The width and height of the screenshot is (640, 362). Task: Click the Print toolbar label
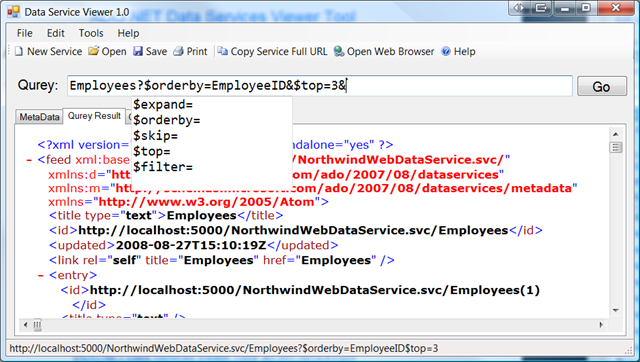coord(197,51)
